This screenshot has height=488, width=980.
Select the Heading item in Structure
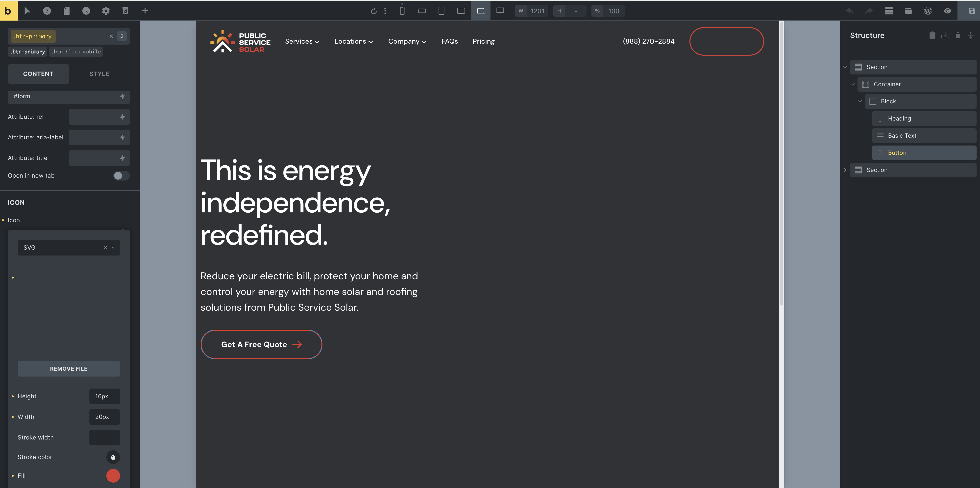924,119
